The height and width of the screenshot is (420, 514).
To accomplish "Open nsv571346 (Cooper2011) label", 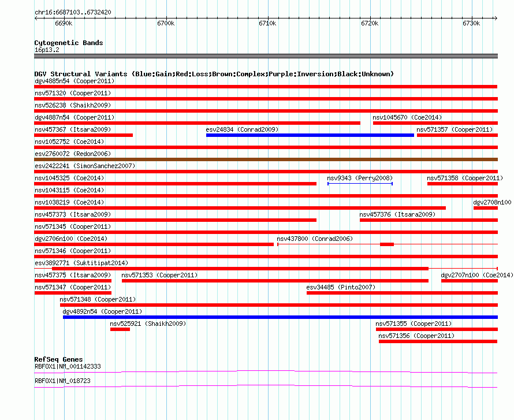I will click(73, 251).
